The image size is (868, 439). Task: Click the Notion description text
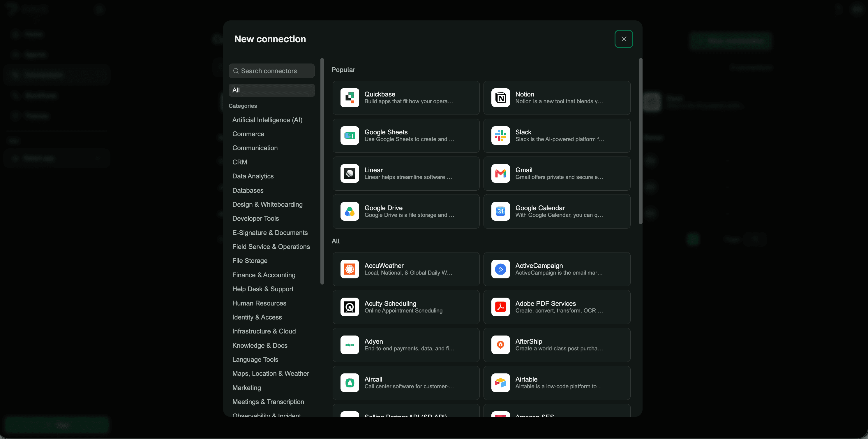(x=559, y=101)
